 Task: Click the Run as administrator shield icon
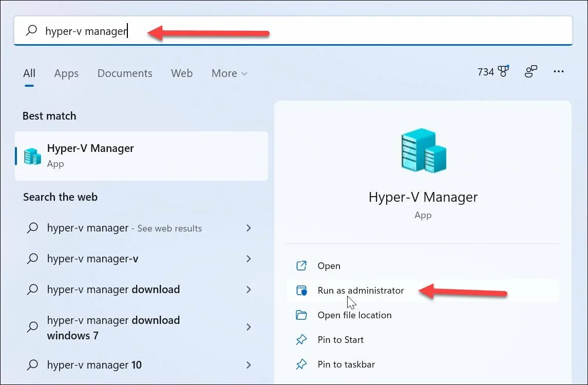click(x=301, y=291)
